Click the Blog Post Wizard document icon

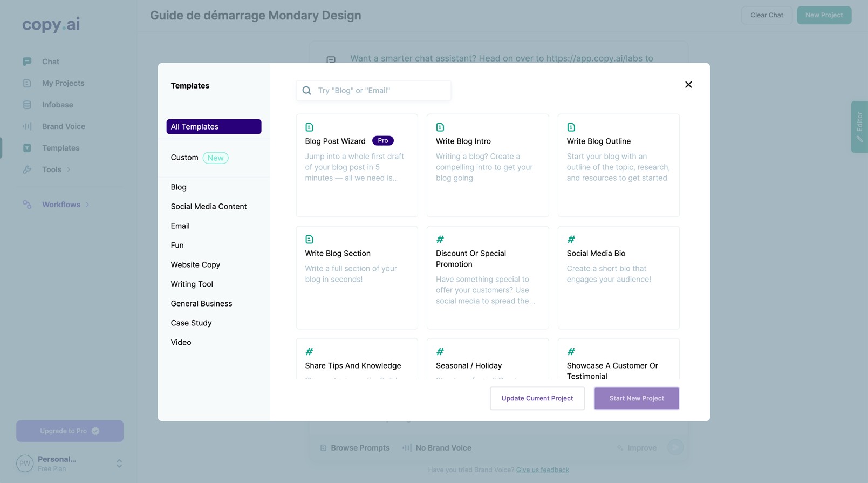pos(310,127)
